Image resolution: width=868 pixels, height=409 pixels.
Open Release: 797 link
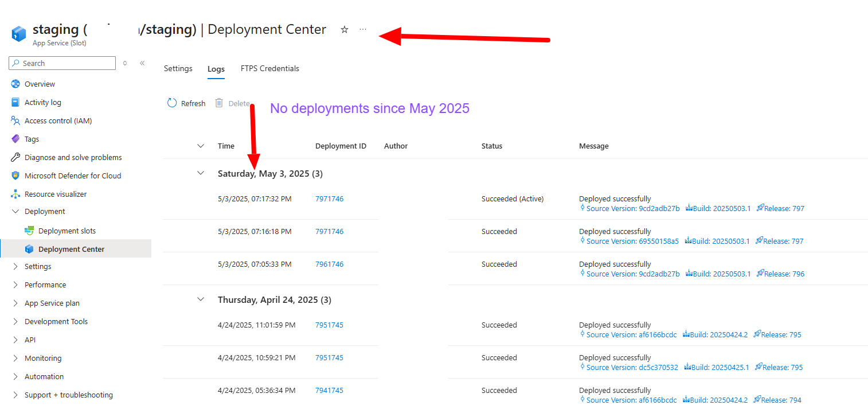[785, 208]
